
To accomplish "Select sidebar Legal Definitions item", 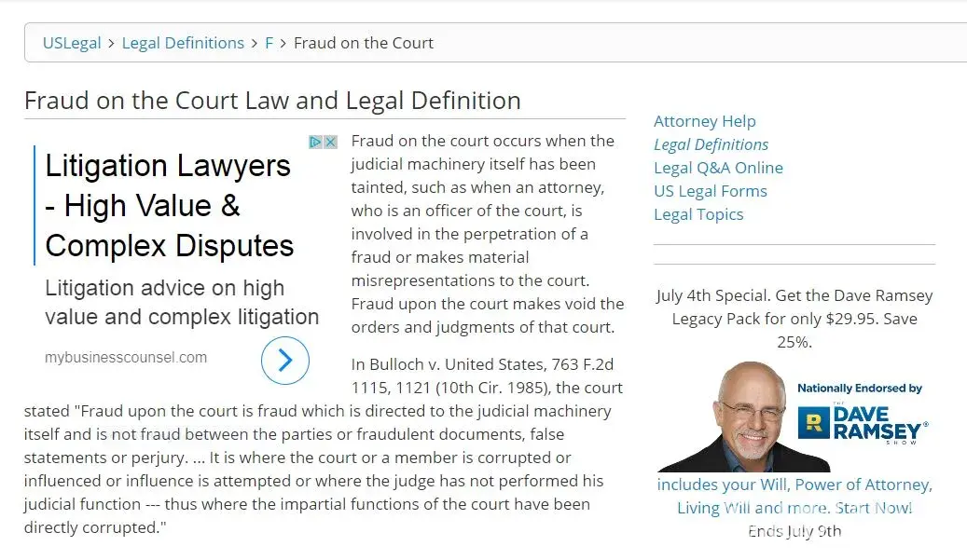I will (x=711, y=144).
